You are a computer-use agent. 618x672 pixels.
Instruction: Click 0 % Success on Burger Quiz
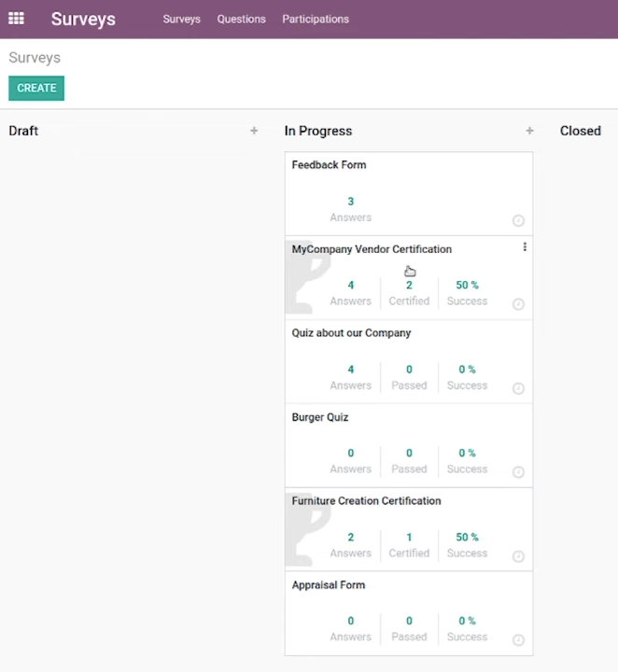[x=467, y=461]
